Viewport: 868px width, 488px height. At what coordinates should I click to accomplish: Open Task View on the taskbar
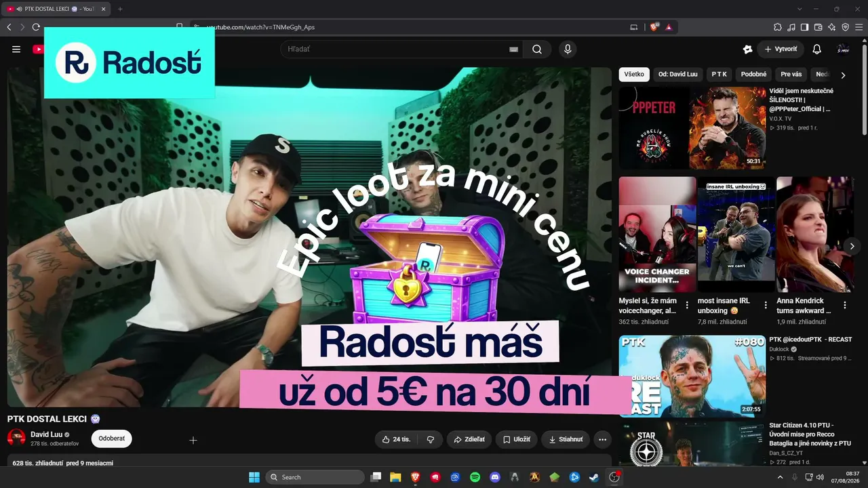pyautogui.click(x=376, y=477)
